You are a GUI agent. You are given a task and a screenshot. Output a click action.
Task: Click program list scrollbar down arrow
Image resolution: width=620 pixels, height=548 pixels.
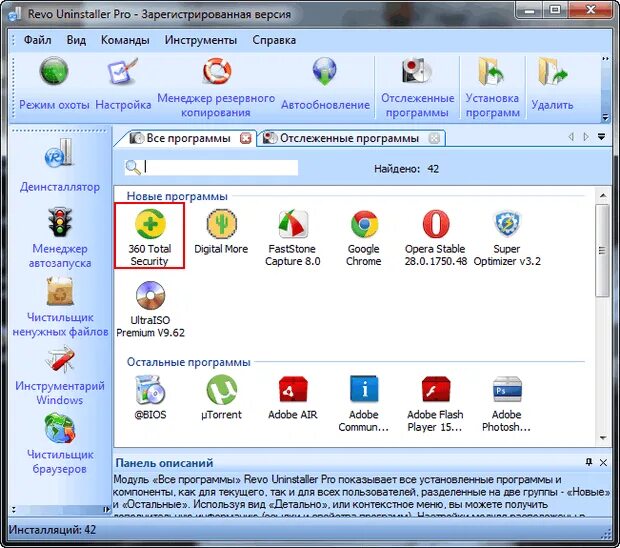[603, 438]
